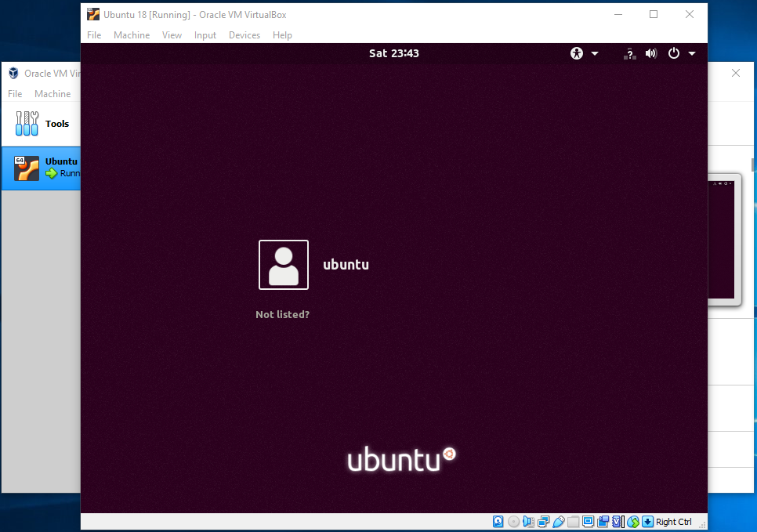
Task: Click the 'Not listed?' link
Action: tap(282, 314)
